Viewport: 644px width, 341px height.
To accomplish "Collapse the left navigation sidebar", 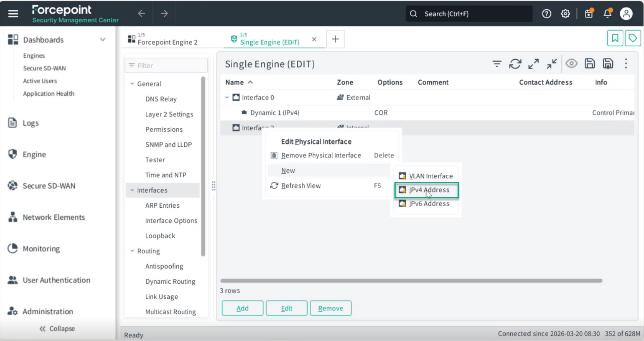I will point(57,329).
